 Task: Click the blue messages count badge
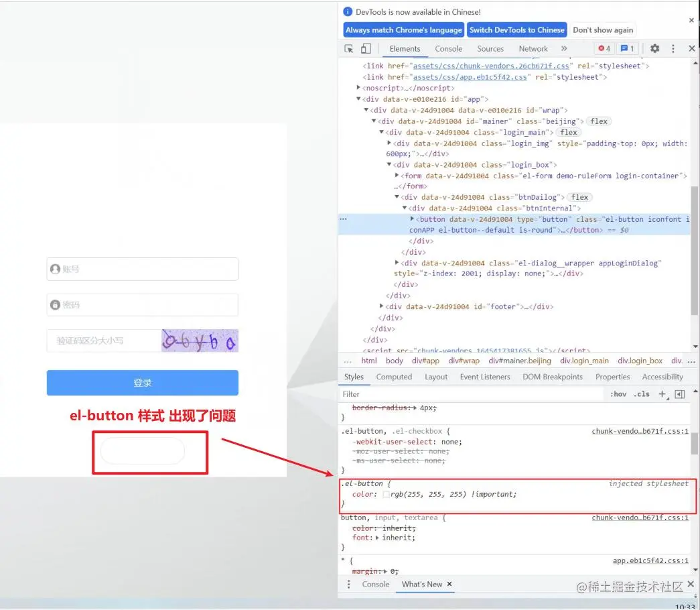[627, 48]
